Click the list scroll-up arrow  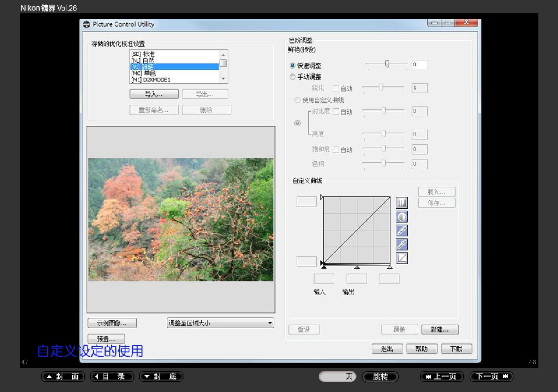coord(223,55)
